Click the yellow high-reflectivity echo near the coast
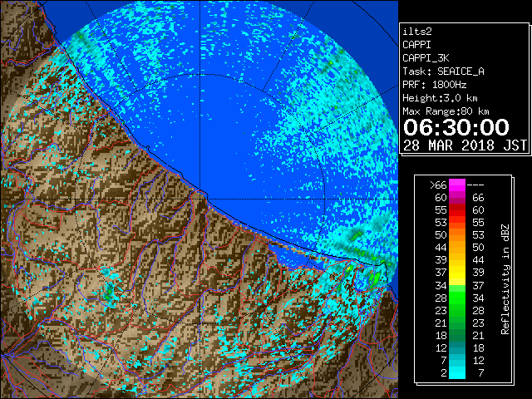 click(349, 268)
